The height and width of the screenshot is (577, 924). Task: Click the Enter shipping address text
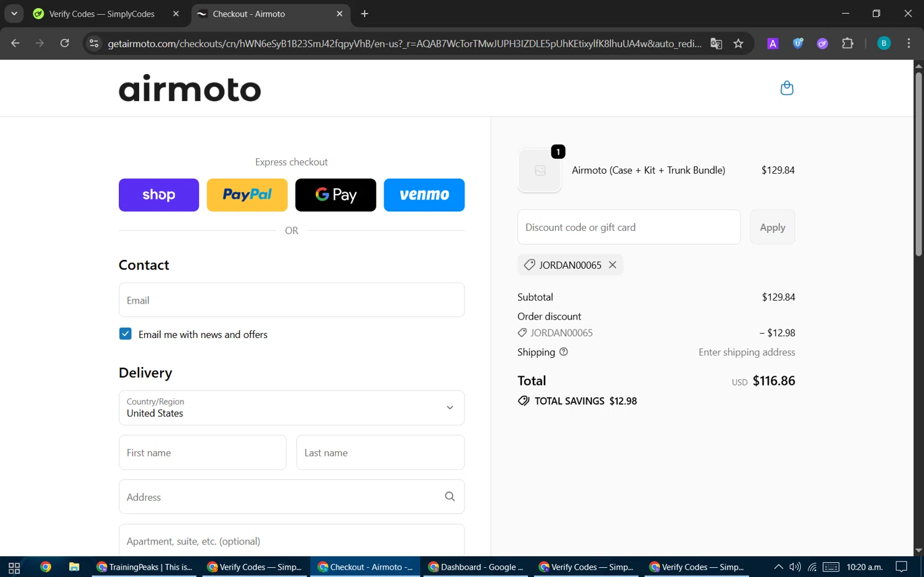747,352
